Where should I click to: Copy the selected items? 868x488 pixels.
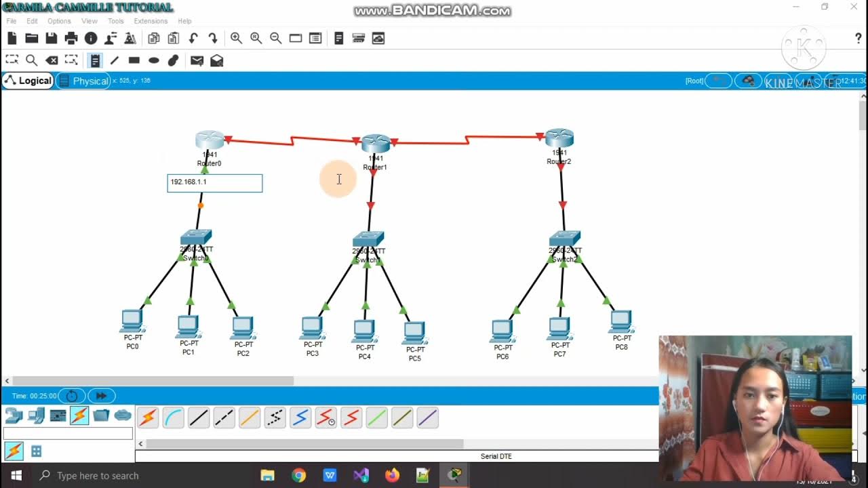[x=154, y=39]
